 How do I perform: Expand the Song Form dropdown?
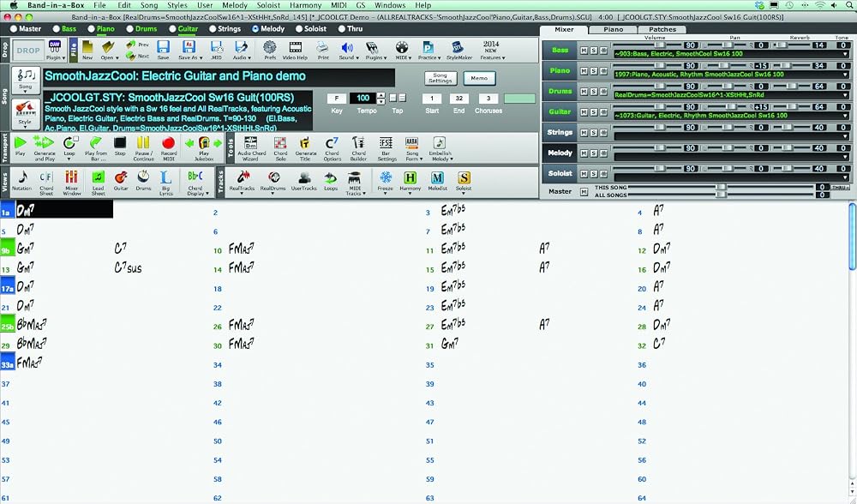click(x=421, y=159)
